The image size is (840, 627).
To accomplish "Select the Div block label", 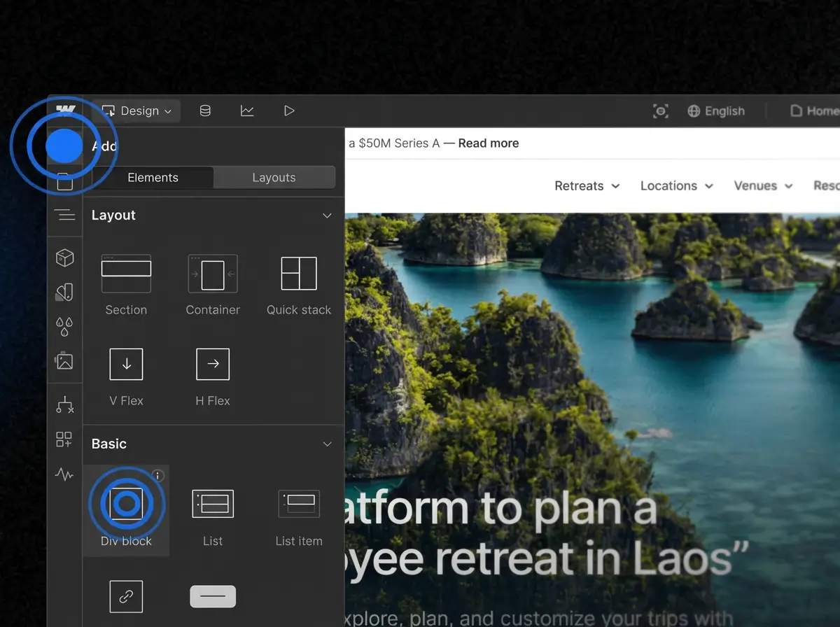I will [x=126, y=541].
